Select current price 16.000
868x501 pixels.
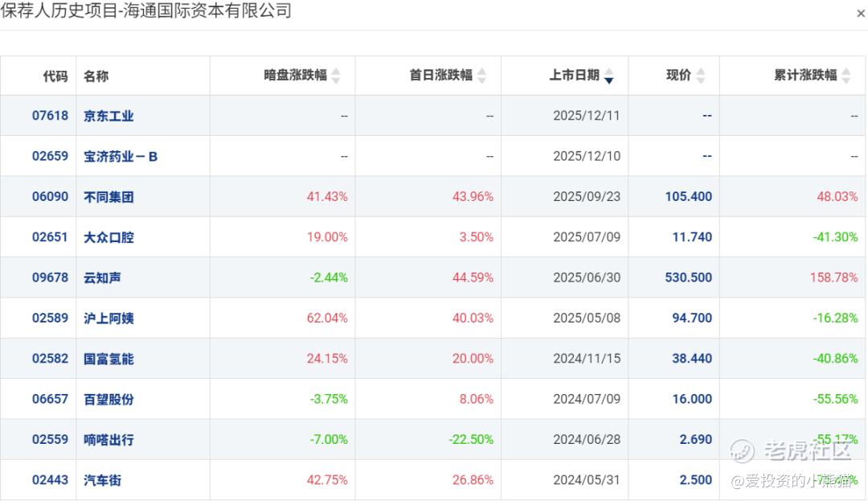click(692, 399)
